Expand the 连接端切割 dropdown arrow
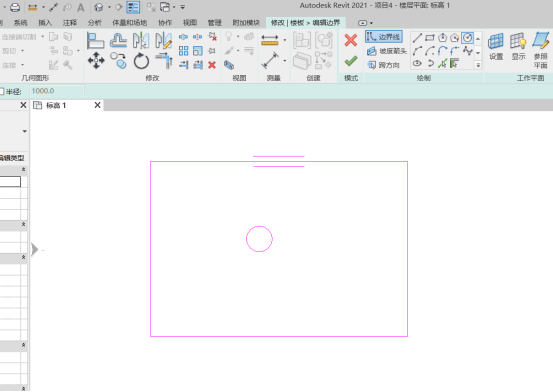 point(42,37)
